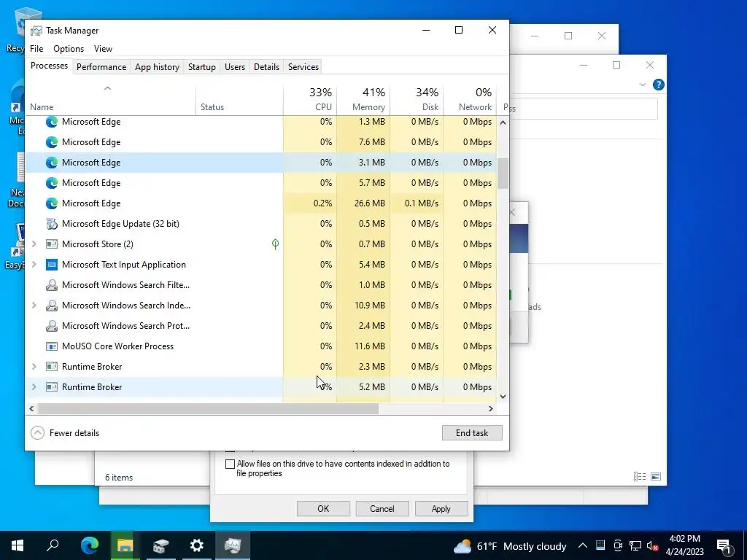This screenshot has height=560, width=747.
Task: Open Settings gear on the taskbar
Action: (x=196, y=545)
